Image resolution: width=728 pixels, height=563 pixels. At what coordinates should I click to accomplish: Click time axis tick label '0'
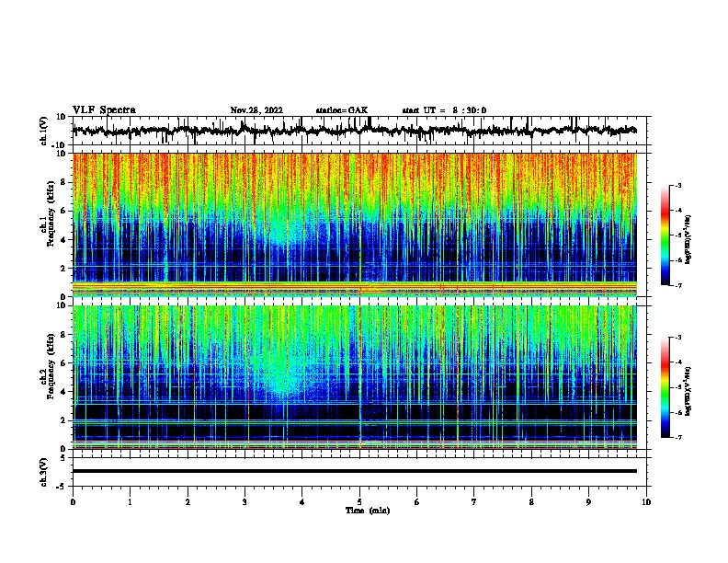tap(73, 501)
